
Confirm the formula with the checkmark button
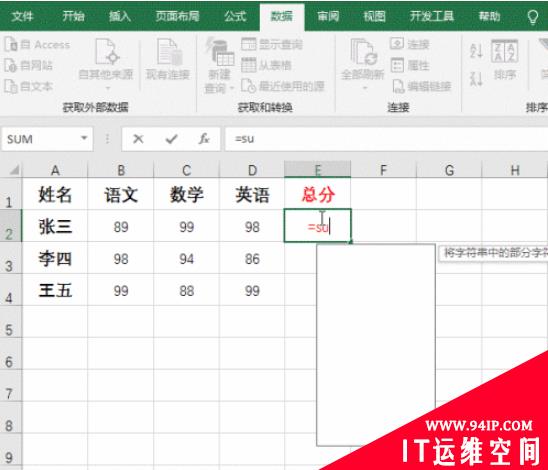click(x=171, y=139)
